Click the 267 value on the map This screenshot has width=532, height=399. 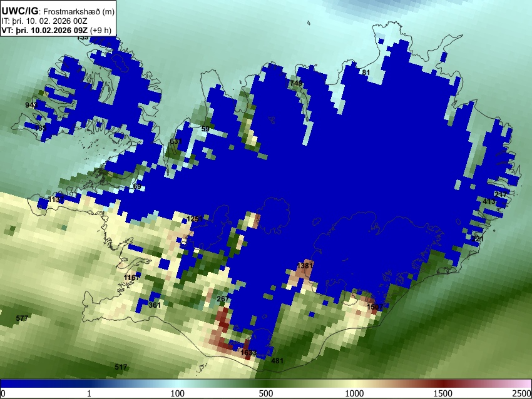(x=223, y=299)
